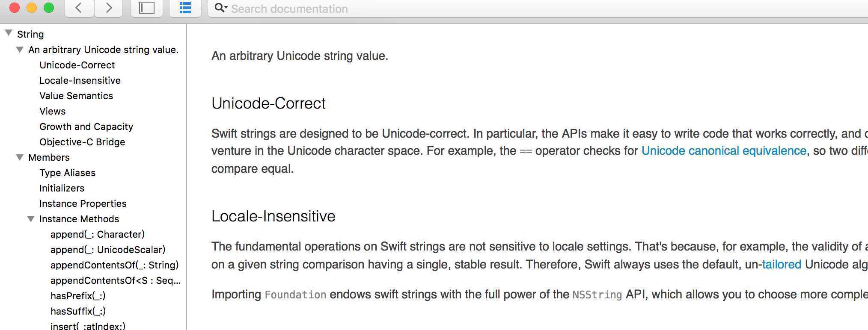Select Value Semantics in the sidebar
The image size is (868, 330).
click(76, 96)
